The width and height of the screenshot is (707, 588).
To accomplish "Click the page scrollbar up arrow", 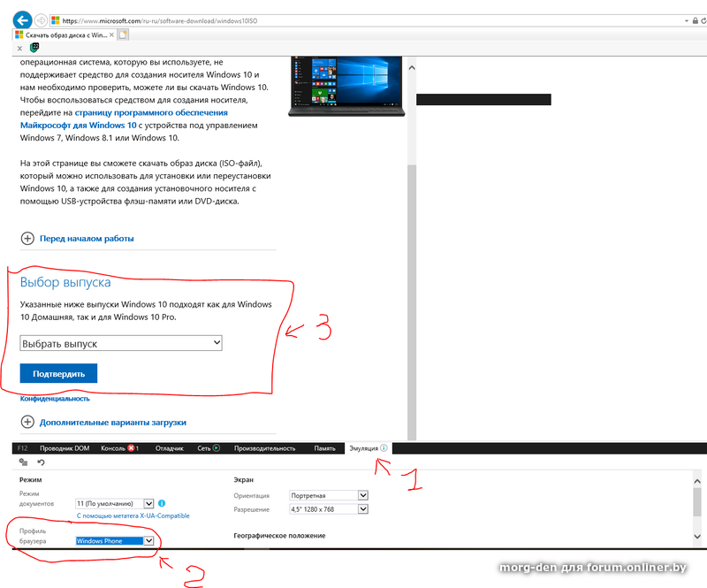I will (x=412, y=68).
